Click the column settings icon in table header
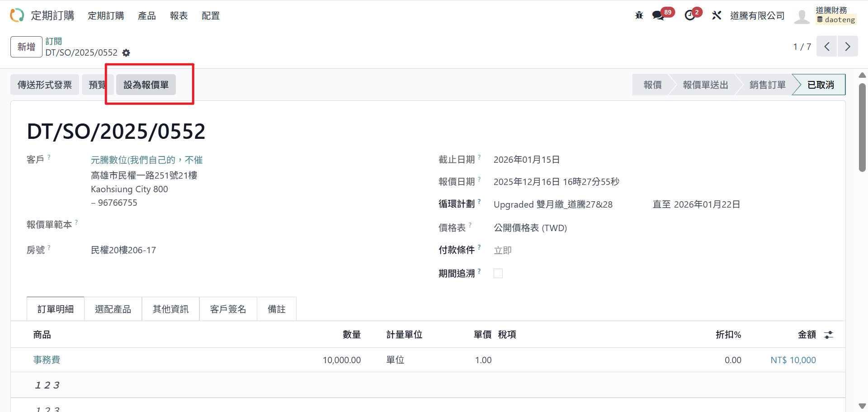The width and height of the screenshot is (868, 412). 828,335
